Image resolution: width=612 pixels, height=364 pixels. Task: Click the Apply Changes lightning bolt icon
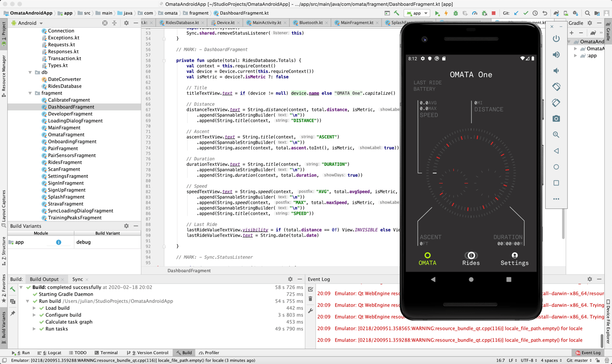(446, 13)
